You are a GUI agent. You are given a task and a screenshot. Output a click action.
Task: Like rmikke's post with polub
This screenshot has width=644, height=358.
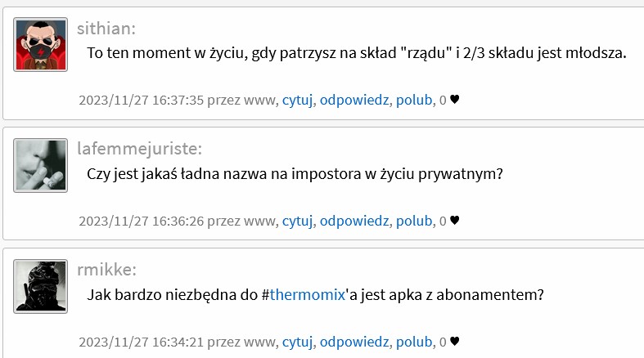point(414,342)
